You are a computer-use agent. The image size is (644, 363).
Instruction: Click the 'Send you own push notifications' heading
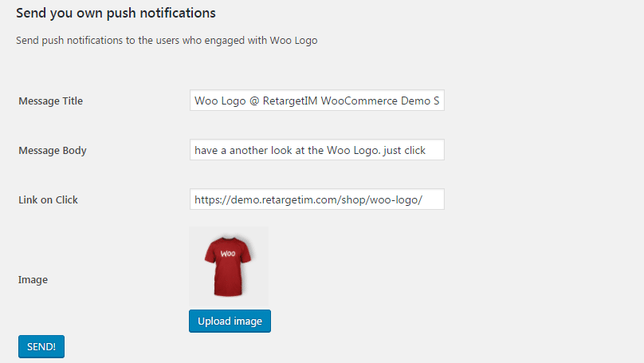click(116, 13)
